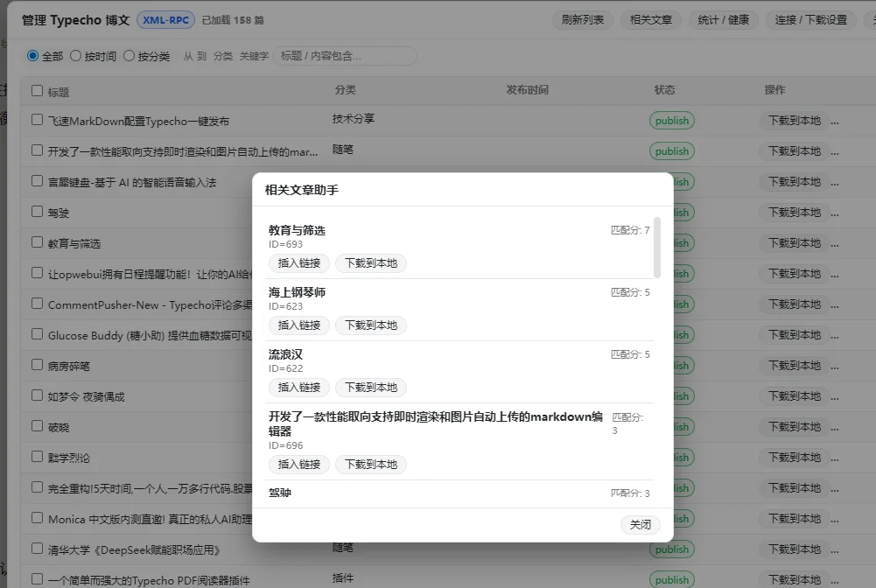
Task: Click the 刷新列表 button
Action: tap(582, 19)
